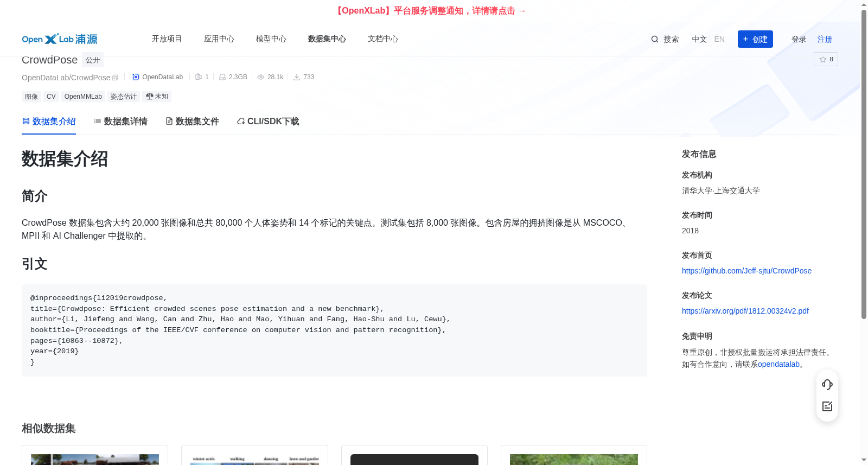
Task: Open the OpenXLab service notice banner
Action: pos(430,11)
